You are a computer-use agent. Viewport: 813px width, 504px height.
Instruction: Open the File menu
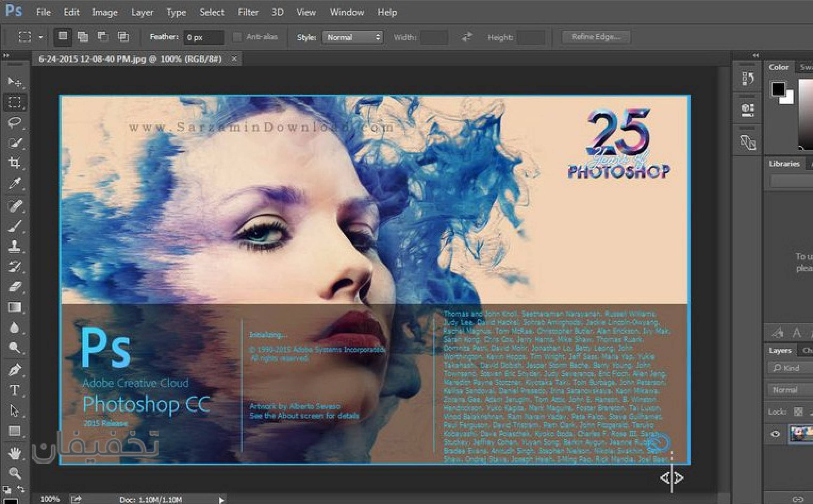[44, 12]
